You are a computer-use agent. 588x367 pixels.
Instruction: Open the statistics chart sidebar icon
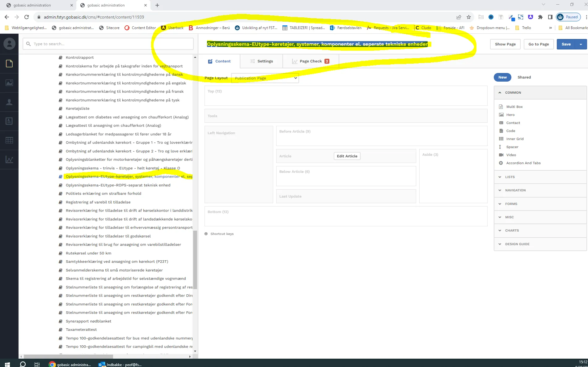coord(9,160)
